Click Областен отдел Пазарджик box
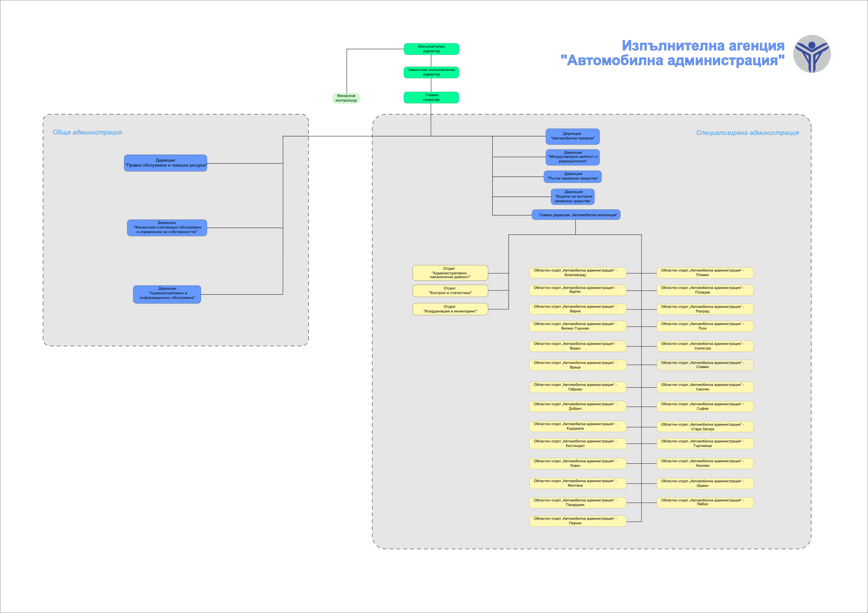The image size is (868, 613). tap(578, 503)
